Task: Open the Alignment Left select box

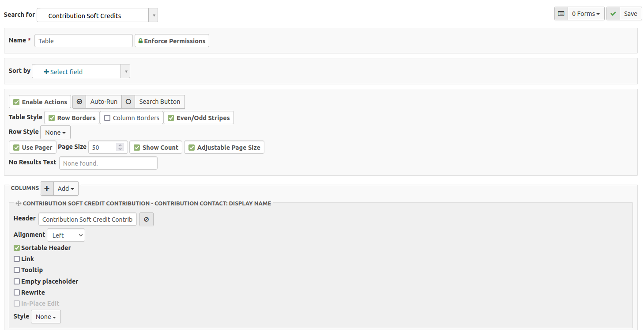Action: [x=66, y=235]
